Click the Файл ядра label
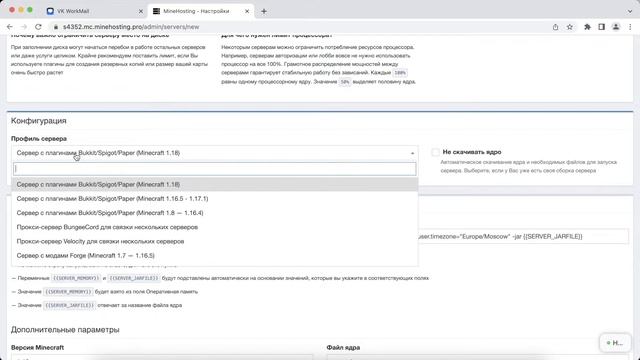Image resolution: width=640 pixels, height=360 pixels. point(343,348)
